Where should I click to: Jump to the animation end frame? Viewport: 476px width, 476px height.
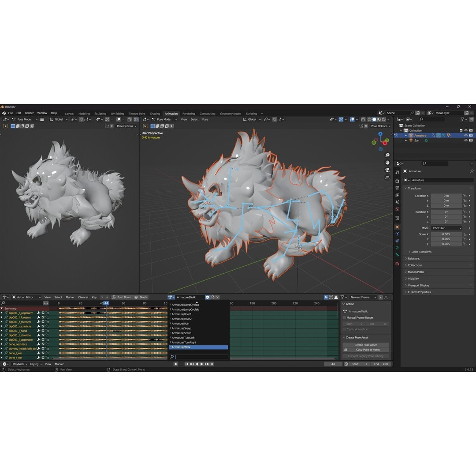click(x=212, y=364)
